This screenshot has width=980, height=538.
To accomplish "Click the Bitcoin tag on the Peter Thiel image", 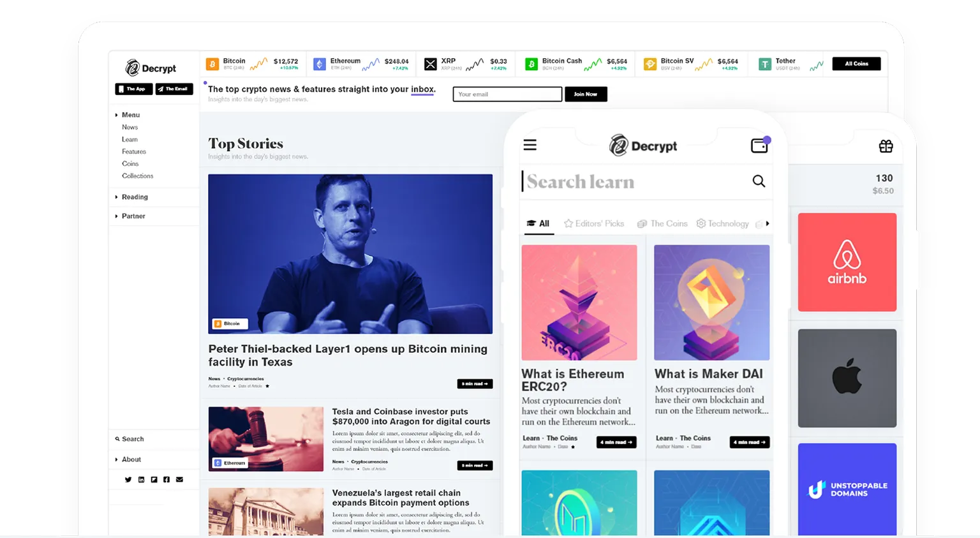I will tap(230, 324).
